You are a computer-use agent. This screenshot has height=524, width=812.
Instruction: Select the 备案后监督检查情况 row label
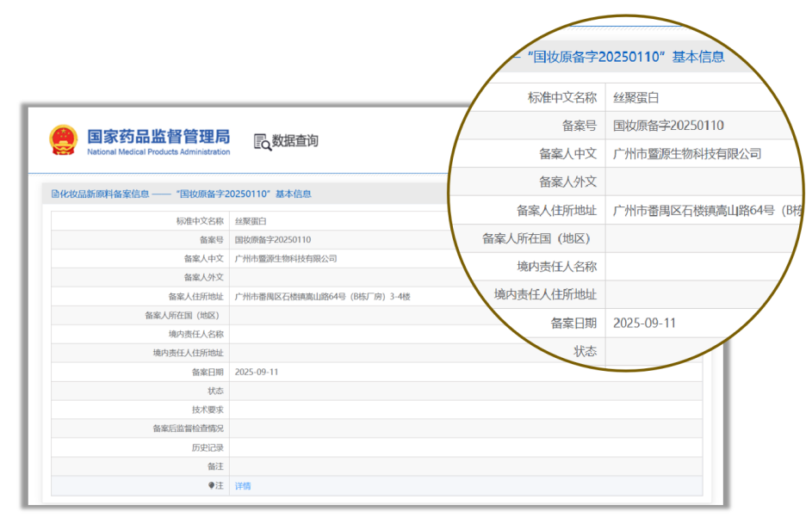point(189,428)
